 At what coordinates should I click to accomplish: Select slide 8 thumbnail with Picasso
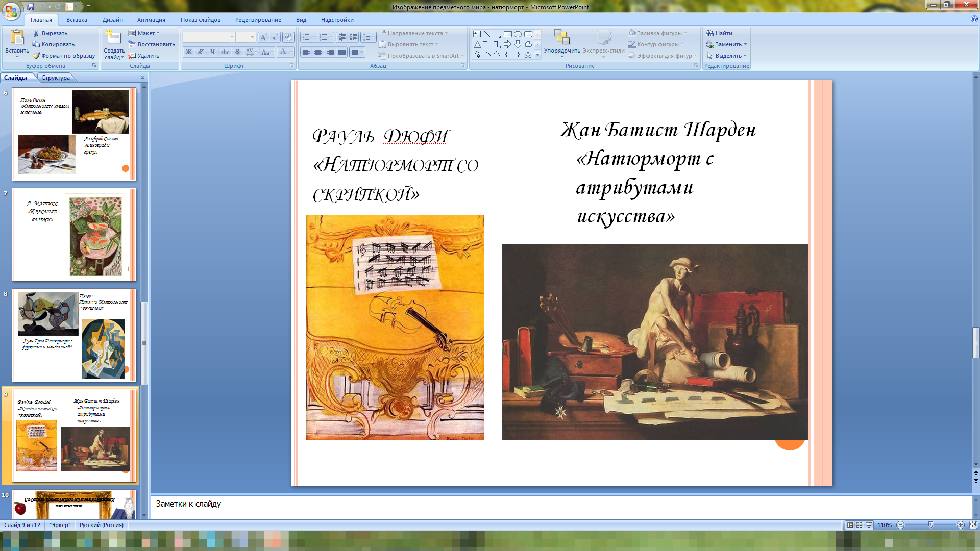point(74,335)
